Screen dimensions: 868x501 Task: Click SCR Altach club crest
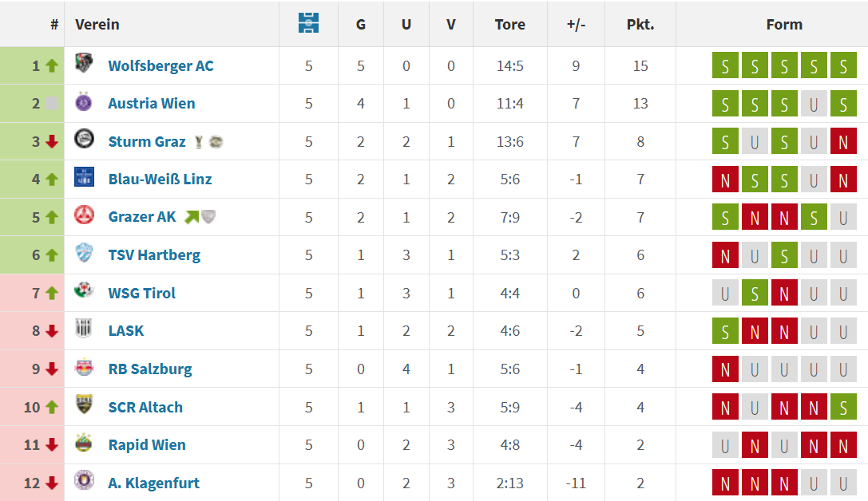(x=84, y=404)
